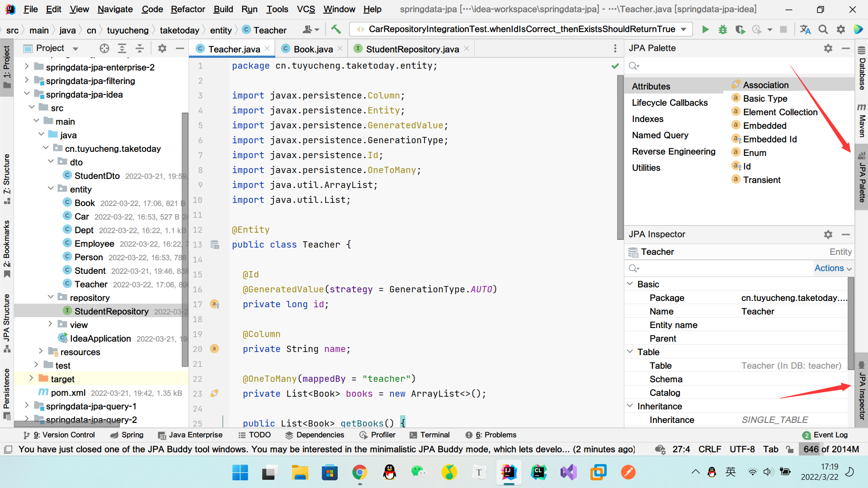Open the Search Everywhere magnifier icon
This screenshot has width=868, height=488.
coord(823,29)
